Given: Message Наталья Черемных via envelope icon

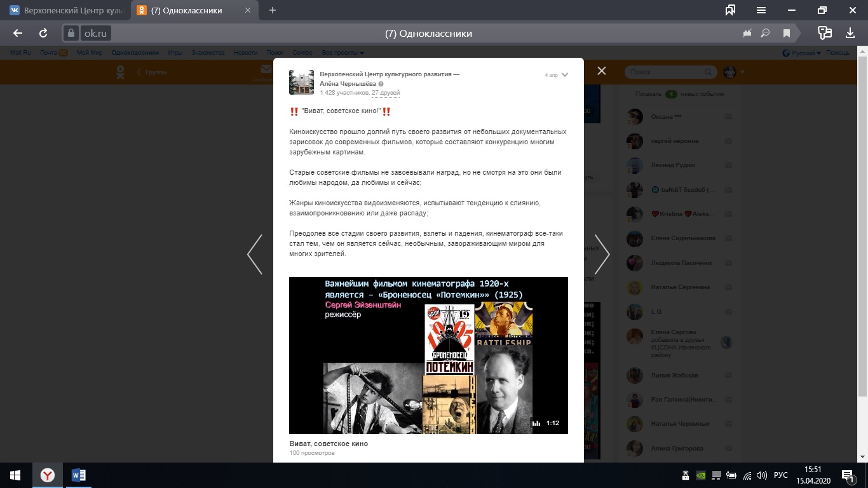Looking at the screenshot, I should [728, 424].
